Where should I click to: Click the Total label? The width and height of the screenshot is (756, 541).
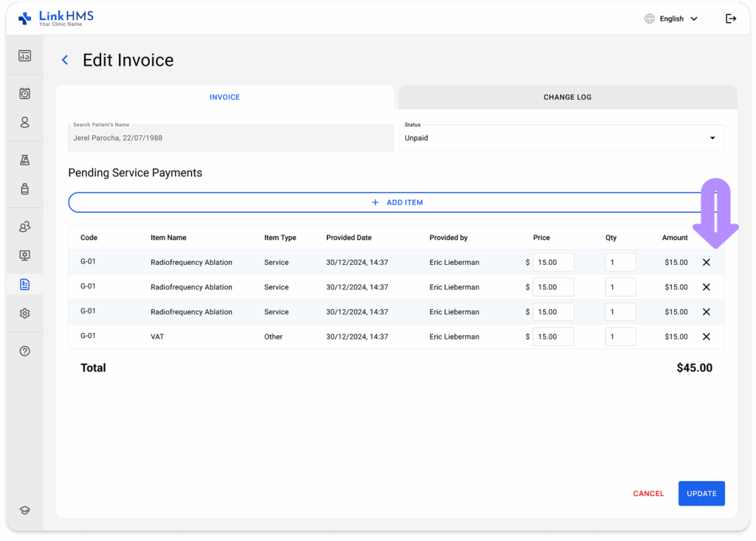click(x=93, y=368)
